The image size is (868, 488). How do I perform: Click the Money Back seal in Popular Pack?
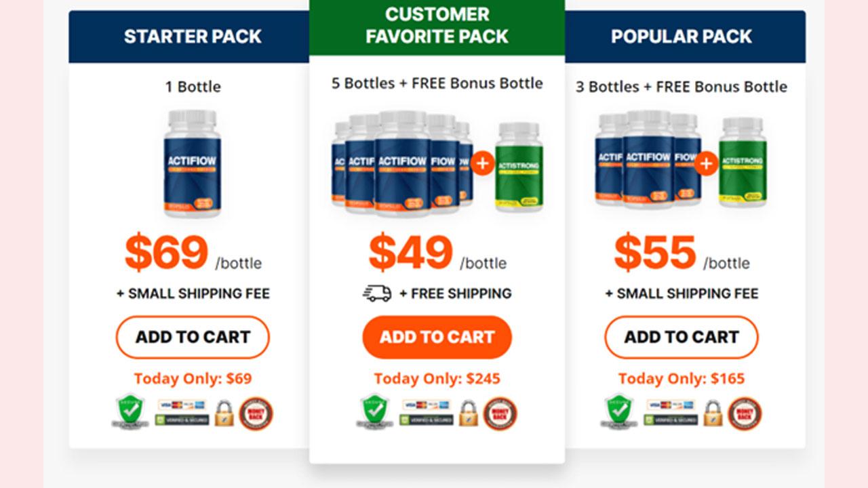click(745, 414)
